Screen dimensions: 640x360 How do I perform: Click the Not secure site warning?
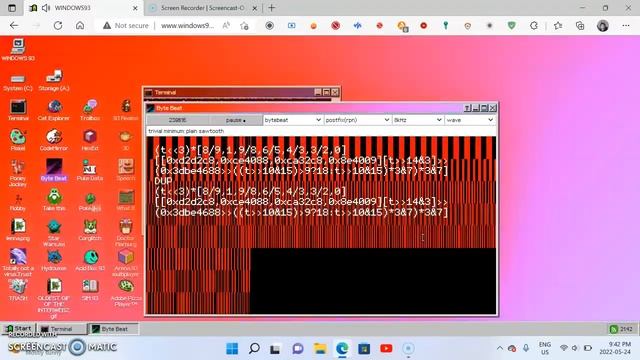pos(126,25)
